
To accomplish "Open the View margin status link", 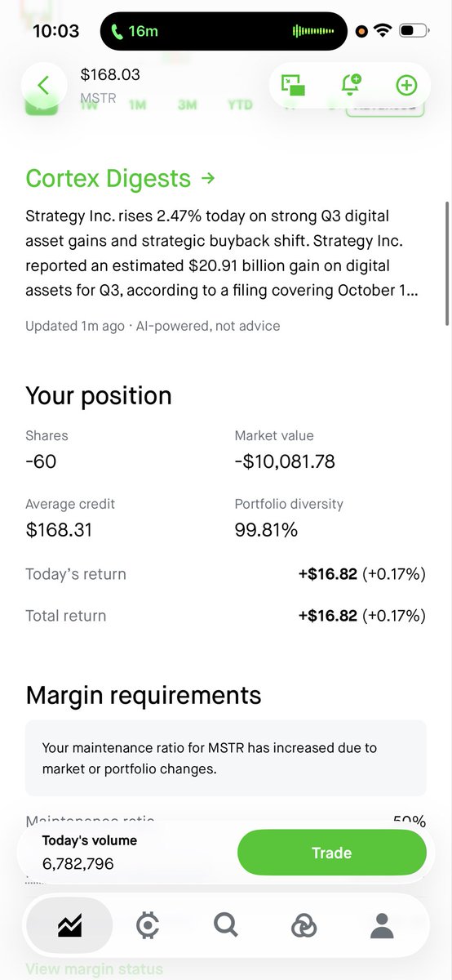I will coord(95,969).
